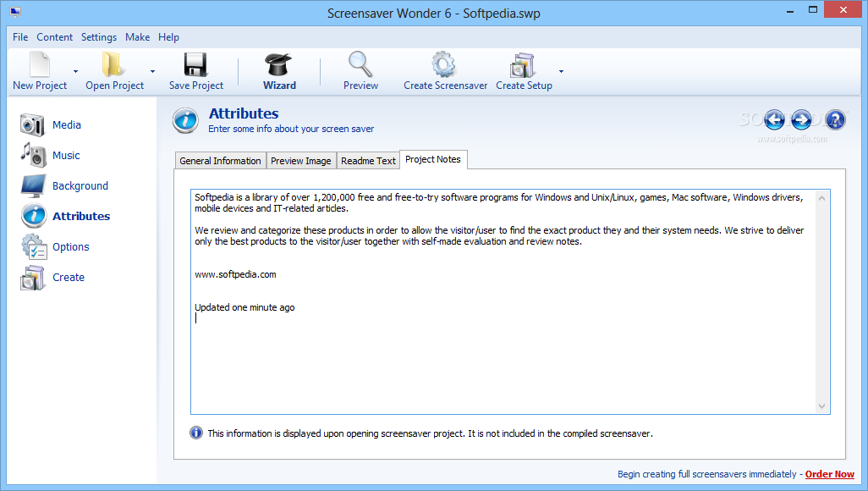Launch the Wizard hat icon
868x491 pixels.
(278, 64)
